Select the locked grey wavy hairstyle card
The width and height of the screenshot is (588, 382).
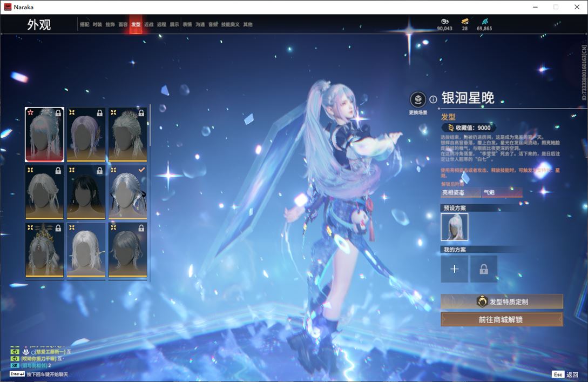pos(45,192)
